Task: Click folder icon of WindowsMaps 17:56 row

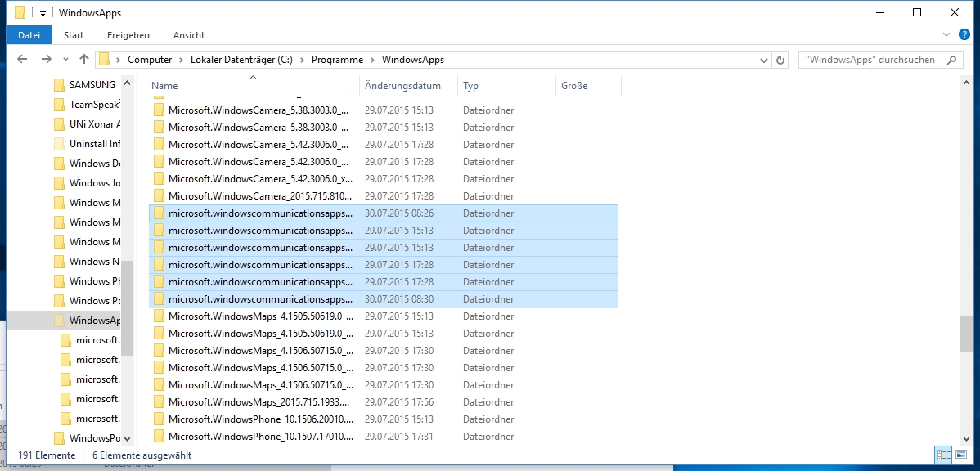Action: point(158,401)
